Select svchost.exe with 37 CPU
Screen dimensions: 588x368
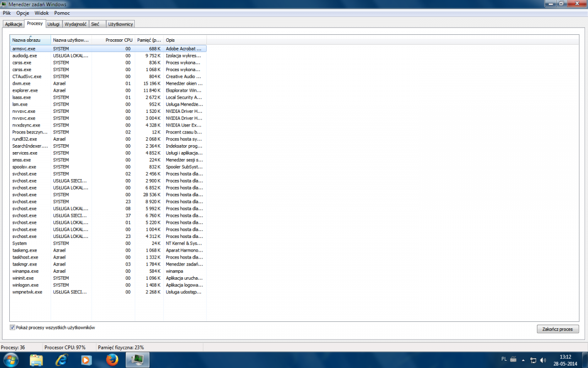(x=108, y=215)
